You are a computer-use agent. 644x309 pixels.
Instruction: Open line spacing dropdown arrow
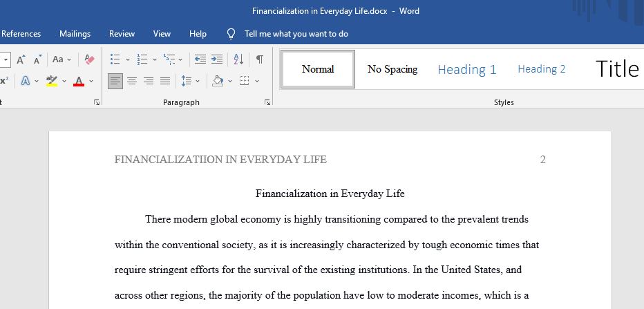tap(198, 82)
